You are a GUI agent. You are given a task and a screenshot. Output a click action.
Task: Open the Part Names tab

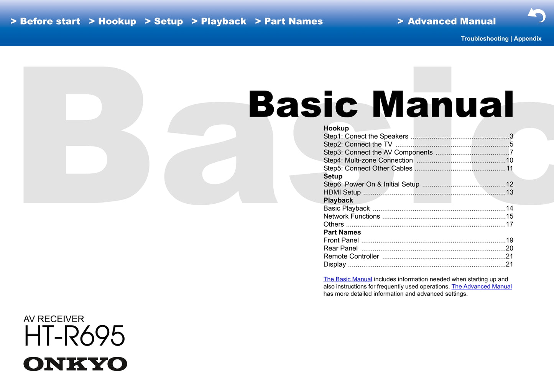click(289, 21)
